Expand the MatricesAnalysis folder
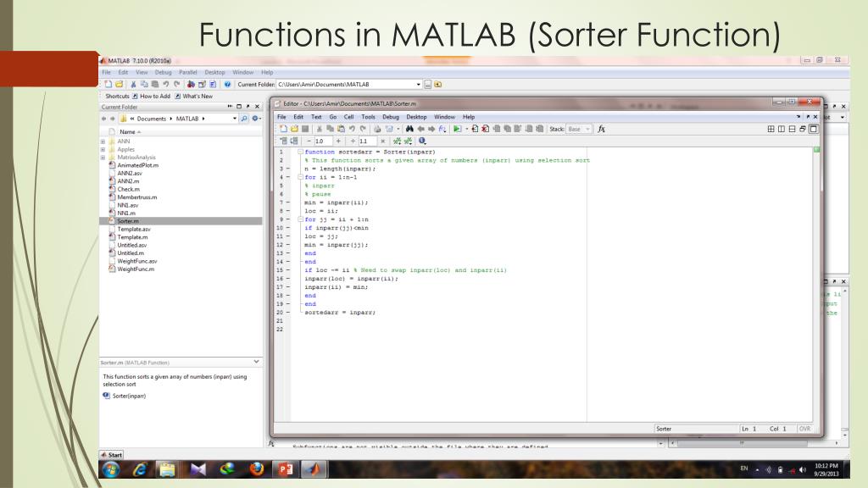The height and width of the screenshot is (488, 868). click(x=103, y=158)
